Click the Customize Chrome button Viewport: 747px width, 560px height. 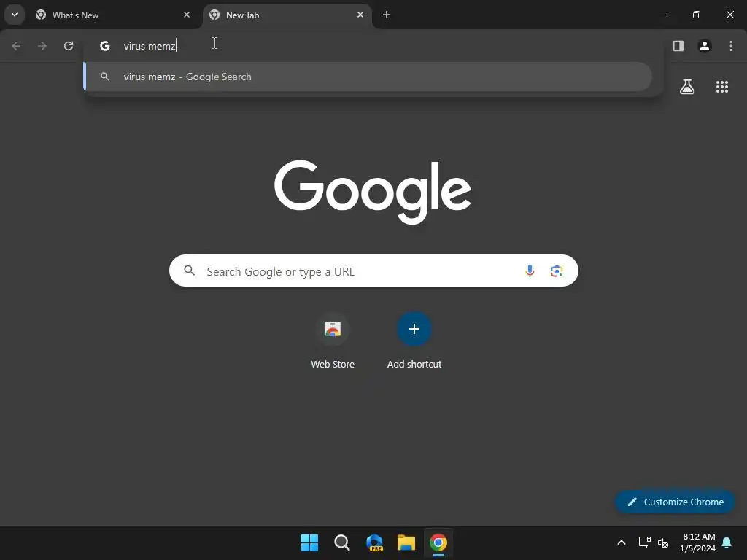point(675,502)
